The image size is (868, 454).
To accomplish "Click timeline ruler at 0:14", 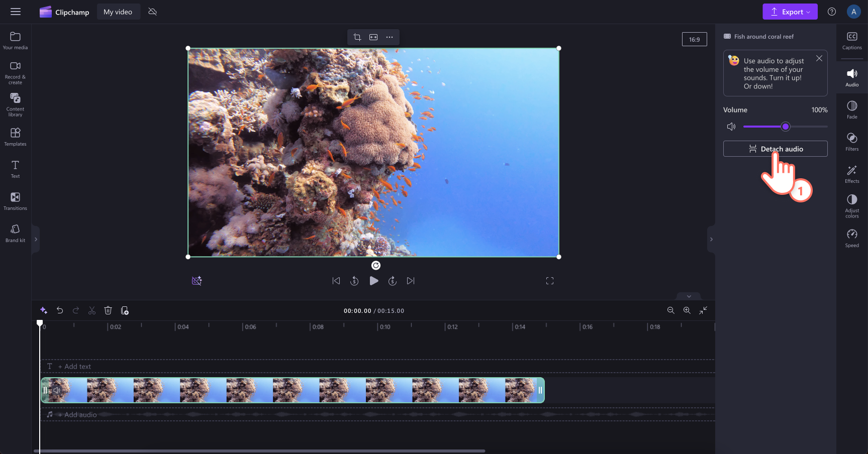I will (519, 327).
